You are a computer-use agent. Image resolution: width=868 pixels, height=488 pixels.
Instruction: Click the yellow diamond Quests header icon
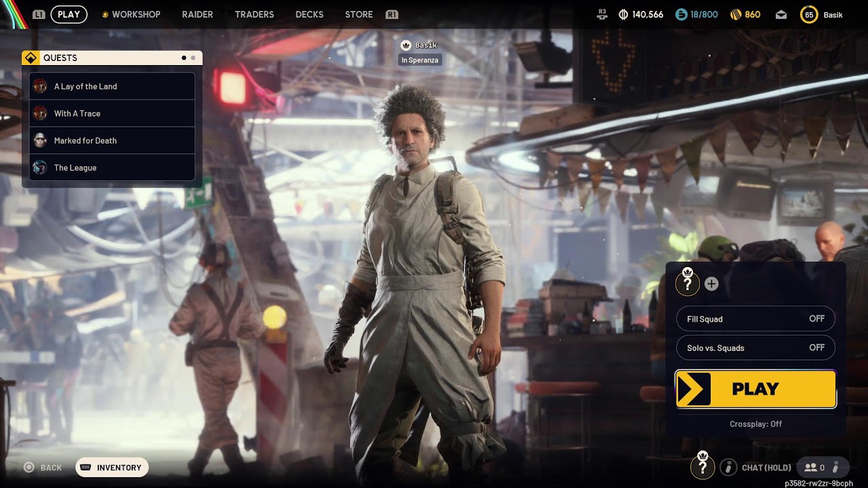tap(31, 58)
